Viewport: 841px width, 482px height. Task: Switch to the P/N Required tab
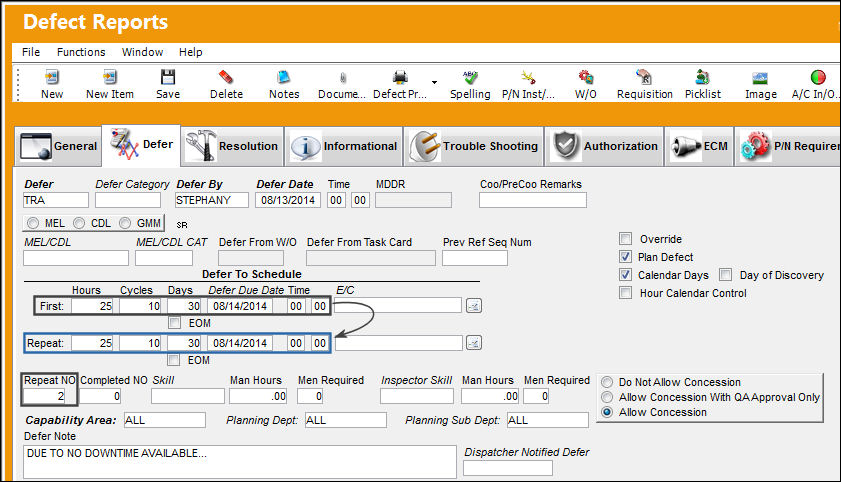pyautogui.click(x=787, y=146)
